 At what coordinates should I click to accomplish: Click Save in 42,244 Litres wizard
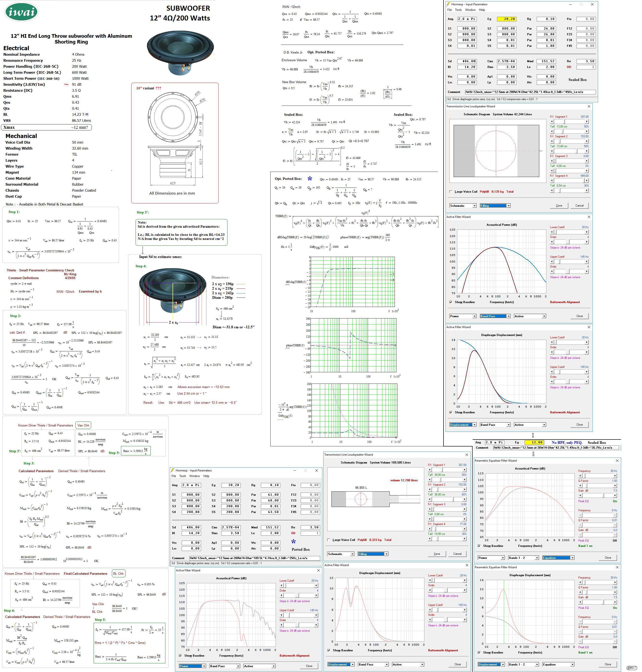coord(559,206)
